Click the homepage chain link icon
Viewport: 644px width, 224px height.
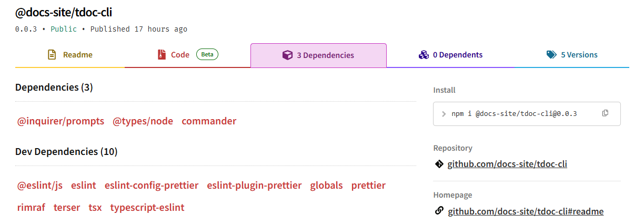tap(439, 211)
